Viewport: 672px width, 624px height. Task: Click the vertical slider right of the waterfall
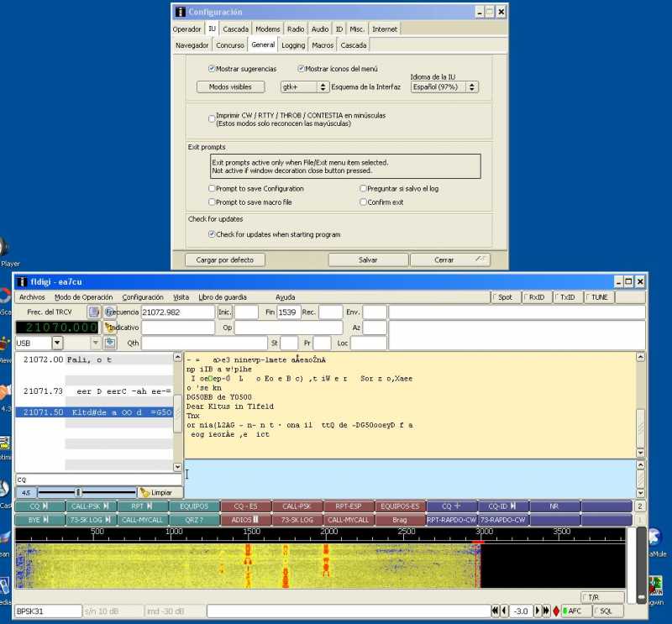coord(641,566)
